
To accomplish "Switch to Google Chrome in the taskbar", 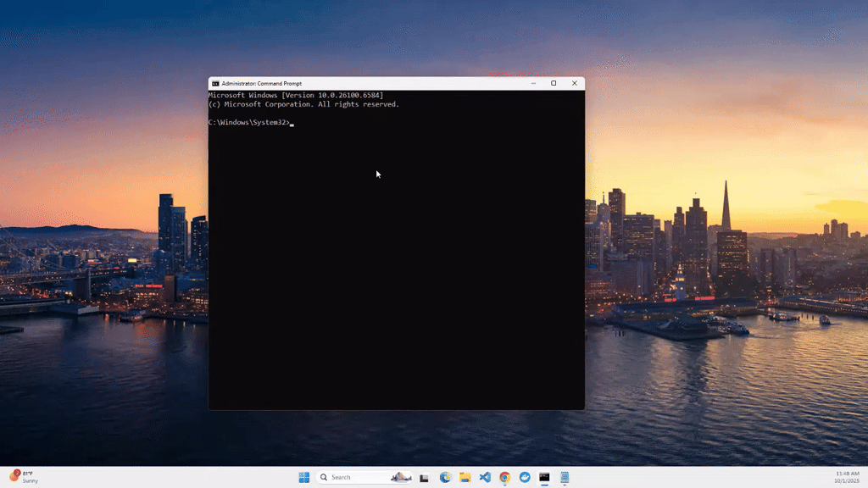I will tap(505, 478).
